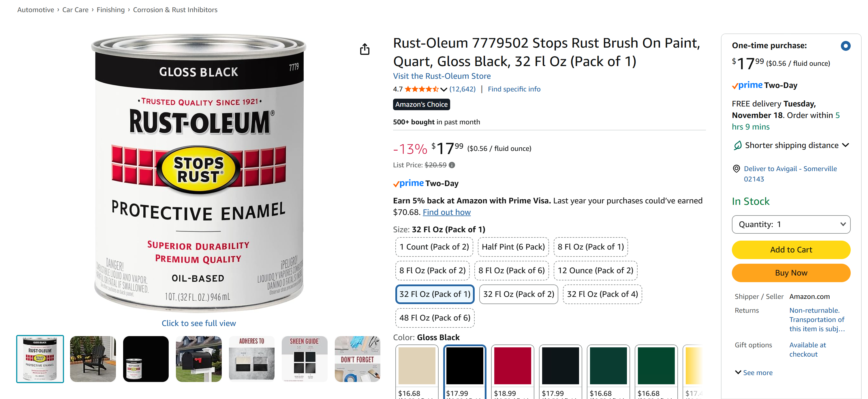The image size is (868, 399).
Task: Click the Buy Now button
Action: [x=791, y=273]
